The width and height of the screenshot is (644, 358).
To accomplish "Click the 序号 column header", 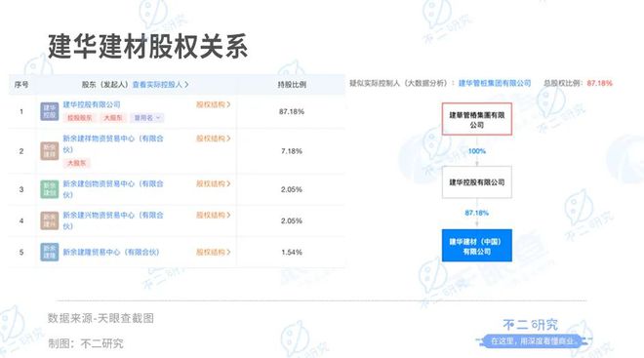I will (21, 85).
